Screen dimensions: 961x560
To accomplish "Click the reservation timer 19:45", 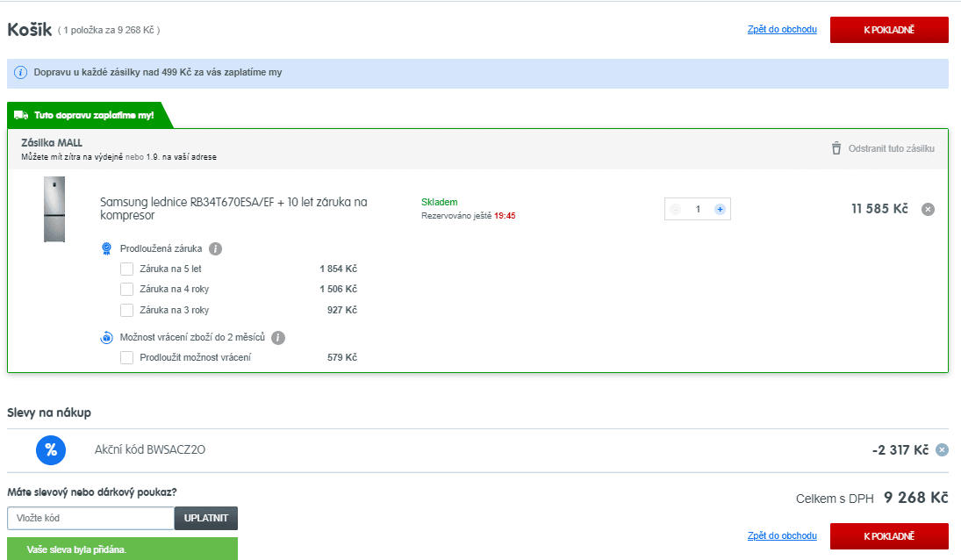I will point(505,216).
